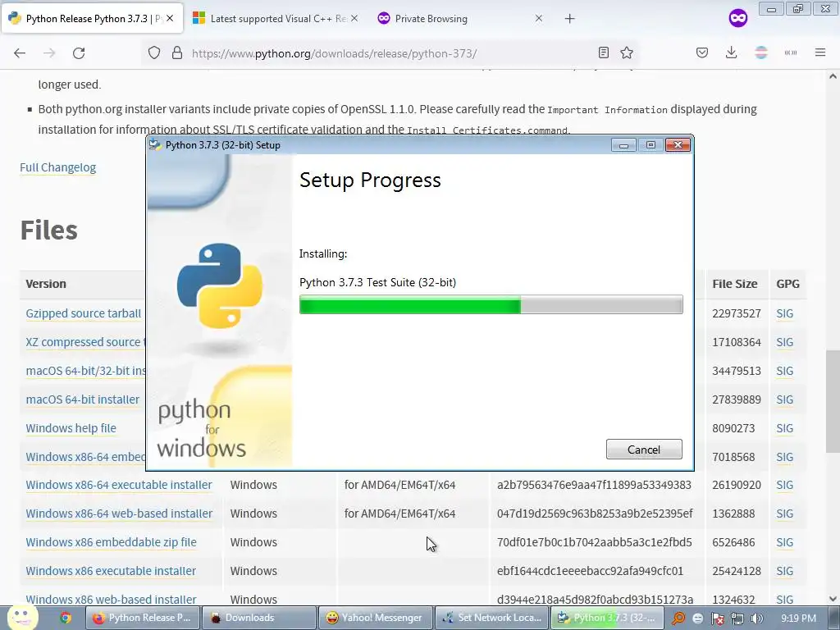This screenshot has width=840, height=630.
Task: Open Windows x86-64 embeddable zip link
Action: coord(85,457)
